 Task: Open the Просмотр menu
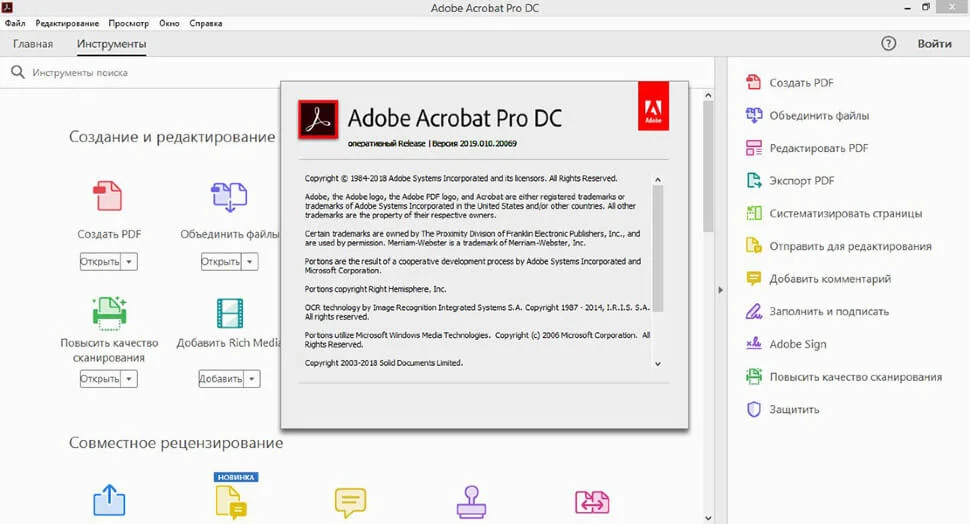[129, 23]
